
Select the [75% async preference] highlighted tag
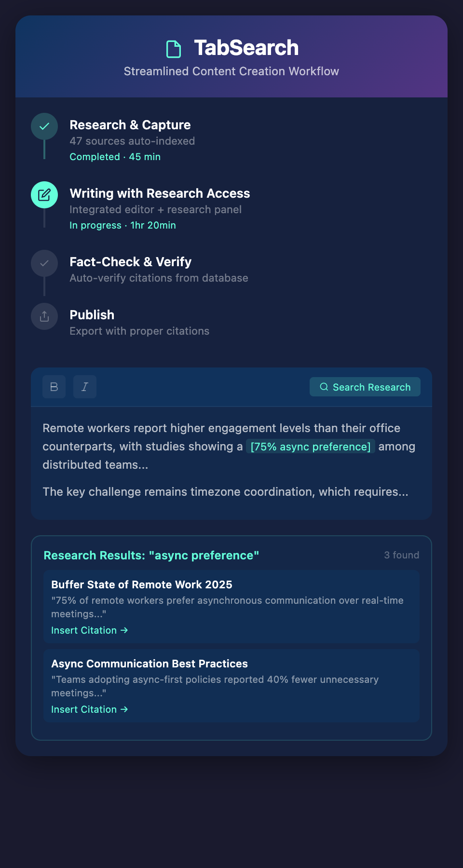[310, 447]
